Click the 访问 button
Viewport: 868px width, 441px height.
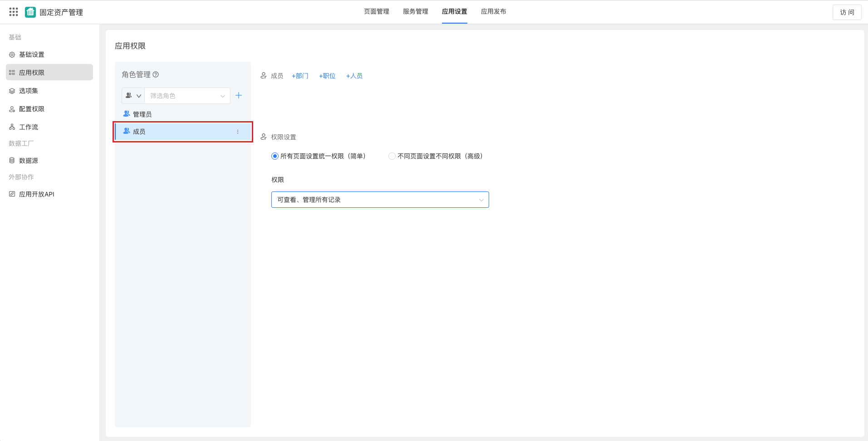coord(846,12)
